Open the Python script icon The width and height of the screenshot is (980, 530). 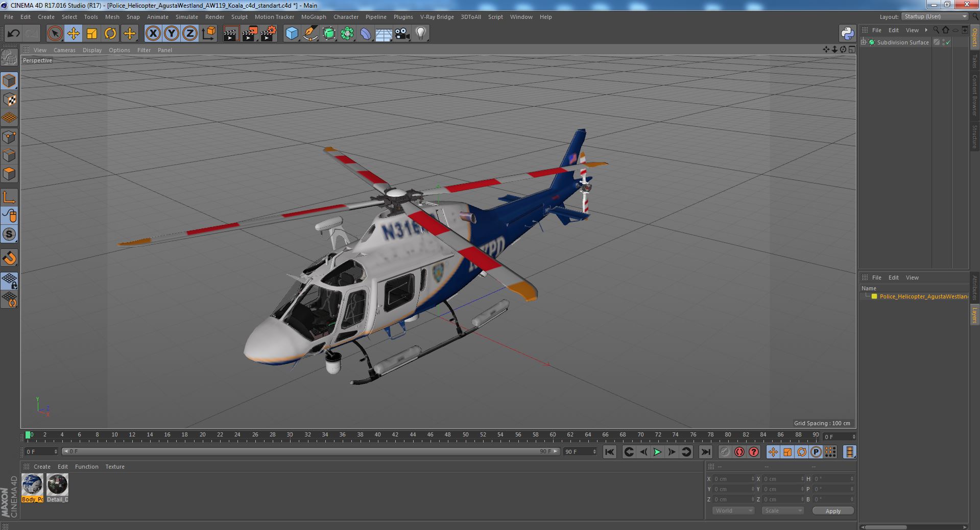[x=848, y=34]
